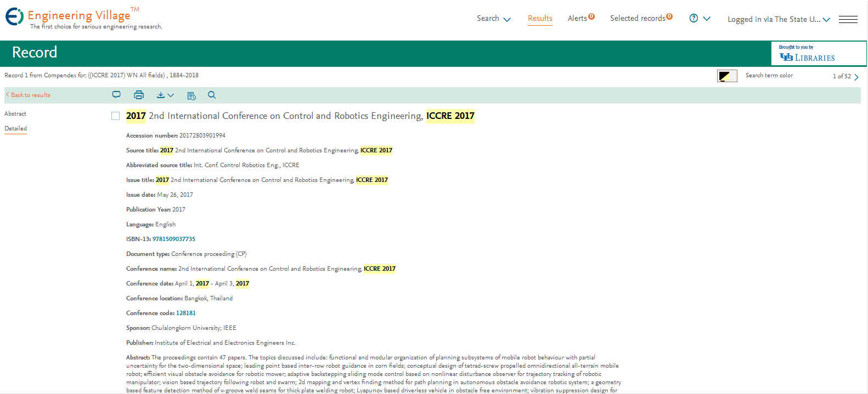Expand the download options chevron
This screenshot has width=868, height=394.
171,95
